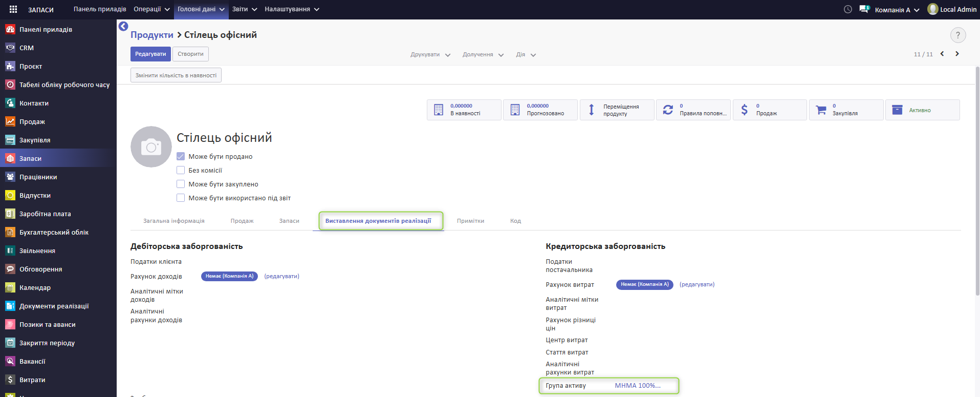
Task: Open Прогнозовано stat button
Action: pos(540,110)
